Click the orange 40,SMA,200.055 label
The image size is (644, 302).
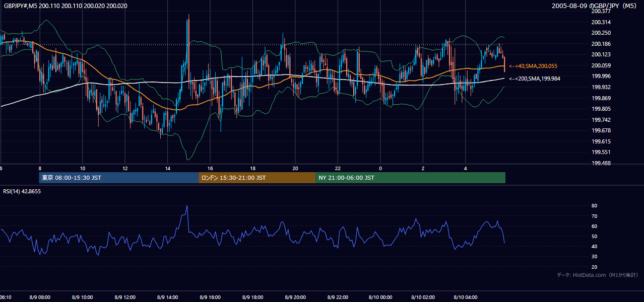(533, 66)
